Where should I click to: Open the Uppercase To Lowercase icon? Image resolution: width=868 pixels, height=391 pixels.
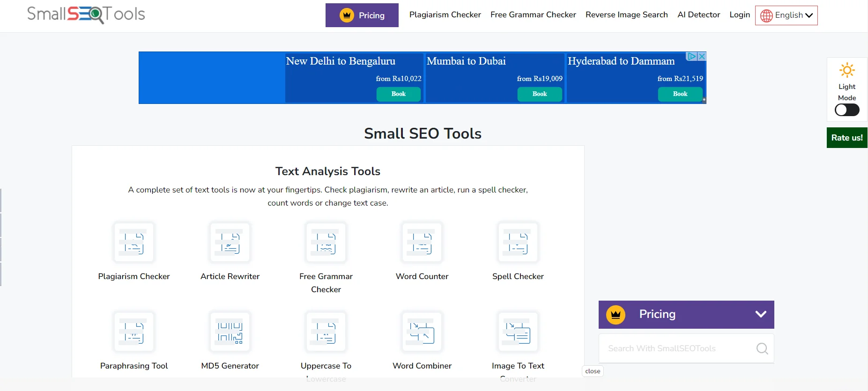[x=326, y=332]
